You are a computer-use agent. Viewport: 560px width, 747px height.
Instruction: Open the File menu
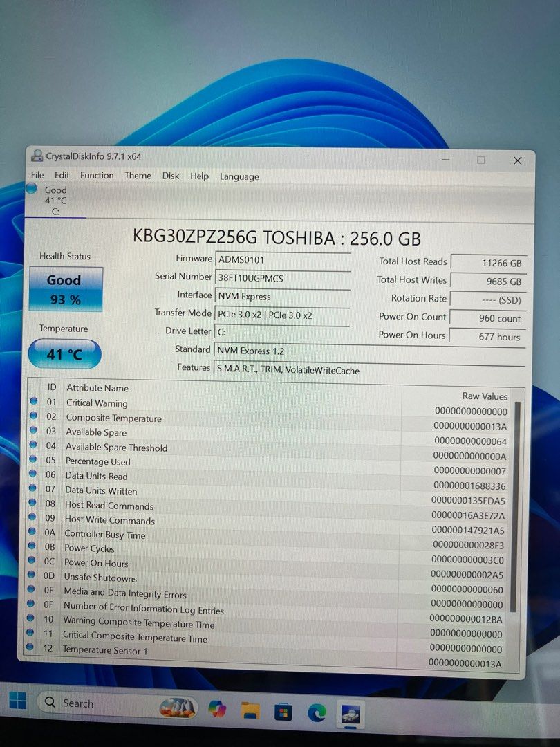click(37, 175)
